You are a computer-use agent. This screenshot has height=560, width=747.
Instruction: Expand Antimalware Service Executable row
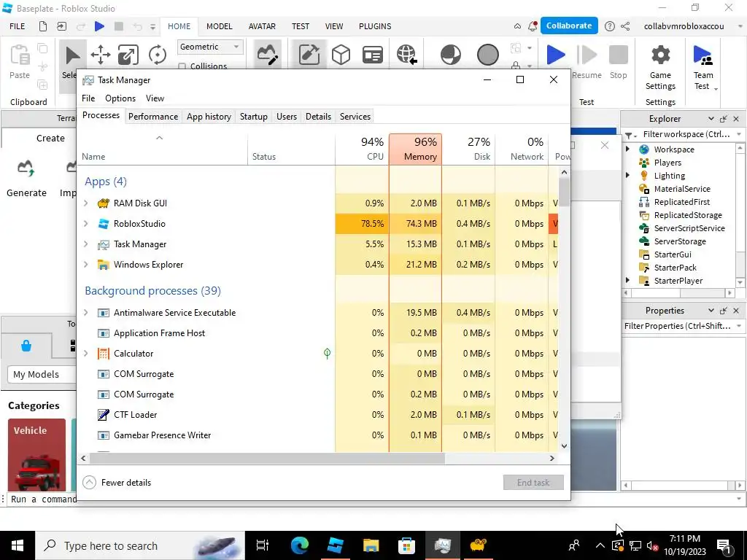(86, 313)
